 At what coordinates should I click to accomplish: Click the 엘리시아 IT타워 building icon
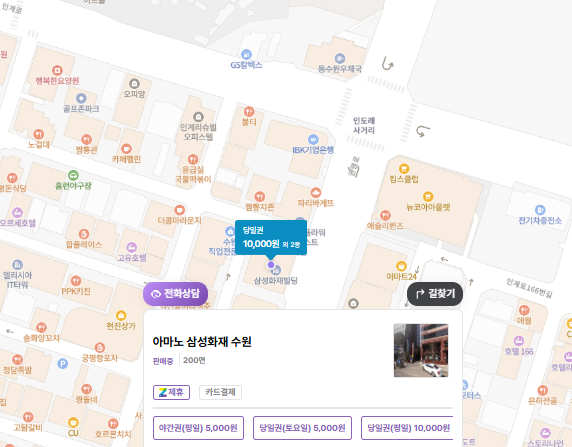[17, 265]
